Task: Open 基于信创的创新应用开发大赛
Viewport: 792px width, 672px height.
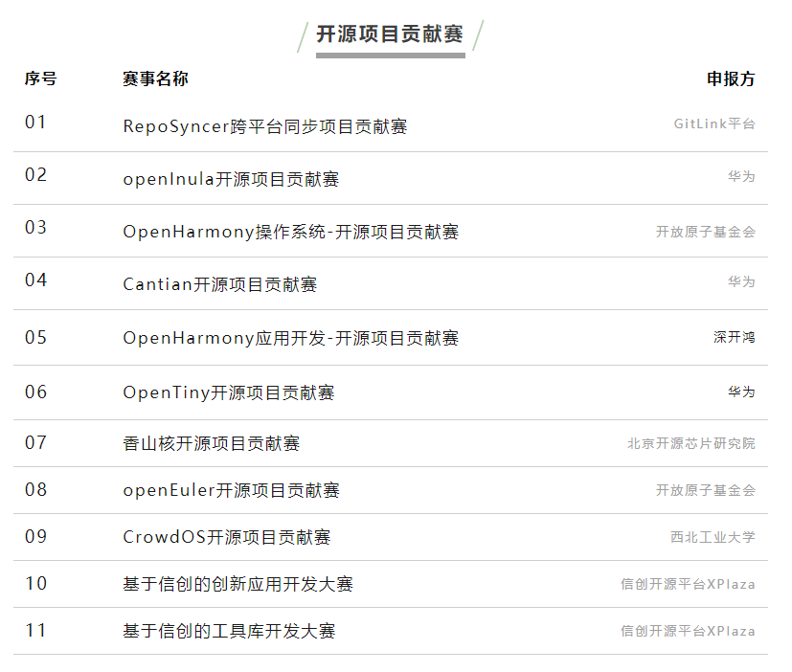Action: pos(238,584)
